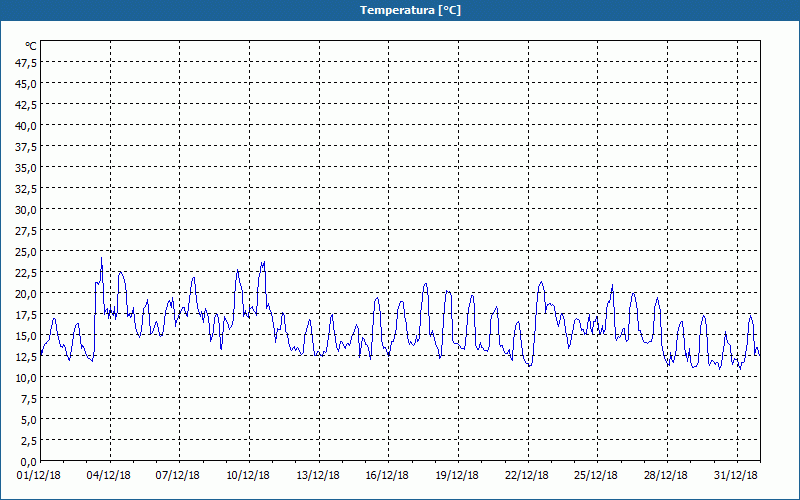Select the 31/12/18 date label
Viewport: 800px width, 500px height.
coord(736,475)
